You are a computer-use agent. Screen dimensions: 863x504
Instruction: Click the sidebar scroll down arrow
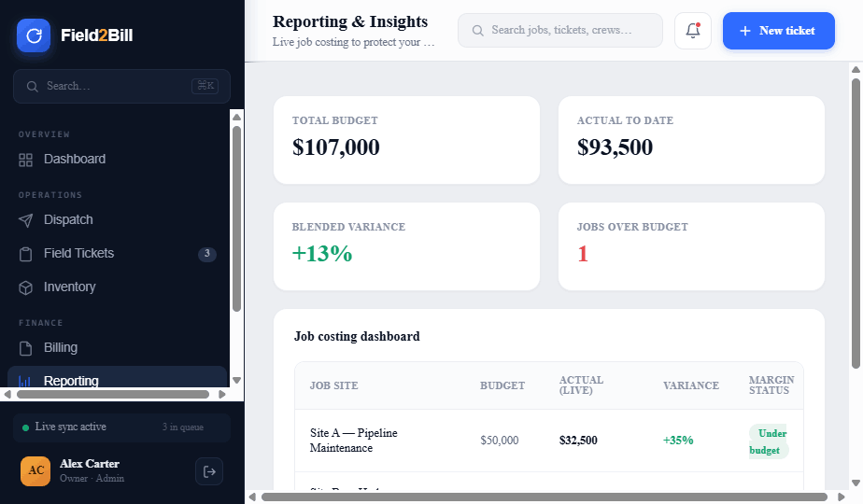[236, 380]
